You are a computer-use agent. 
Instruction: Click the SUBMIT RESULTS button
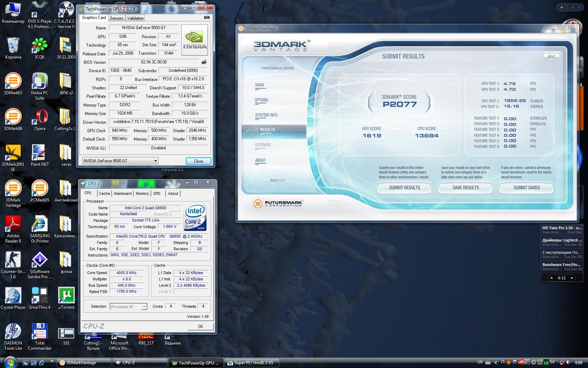pyautogui.click(x=405, y=188)
